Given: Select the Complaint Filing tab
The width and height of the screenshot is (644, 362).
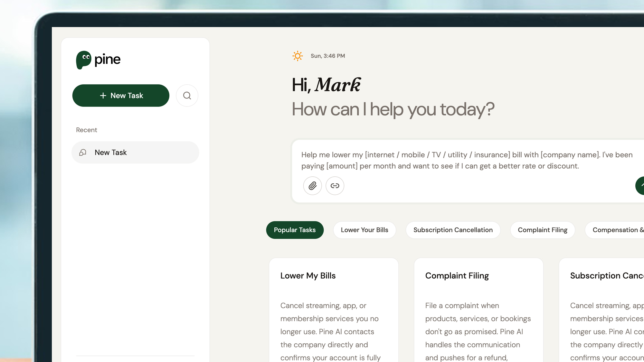Looking at the screenshot, I should pos(542,230).
